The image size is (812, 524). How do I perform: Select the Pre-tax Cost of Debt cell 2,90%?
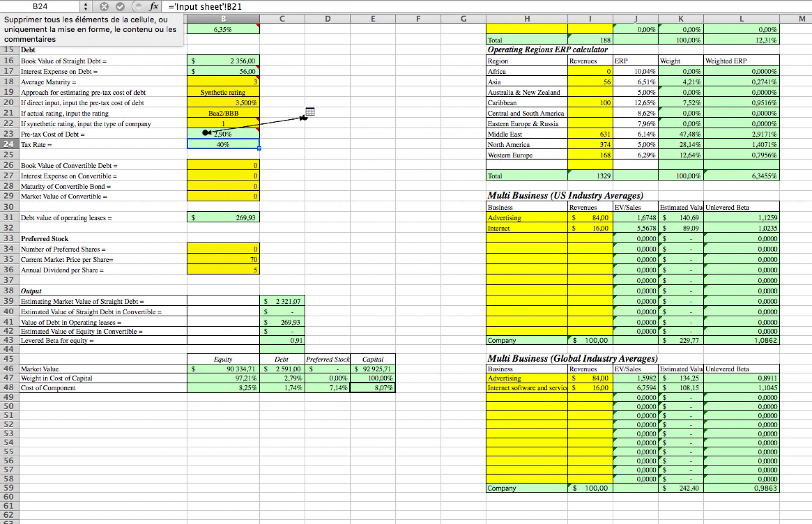(x=223, y=134)
